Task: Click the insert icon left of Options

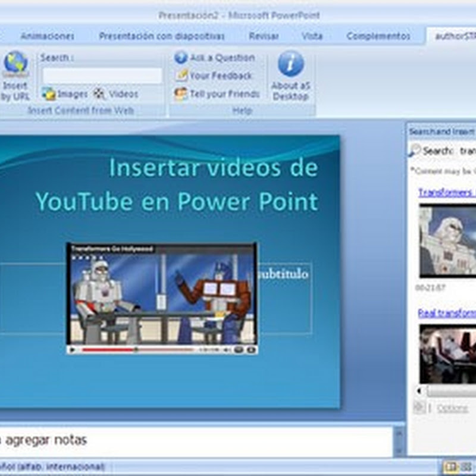Action: (x=419, y=408)
